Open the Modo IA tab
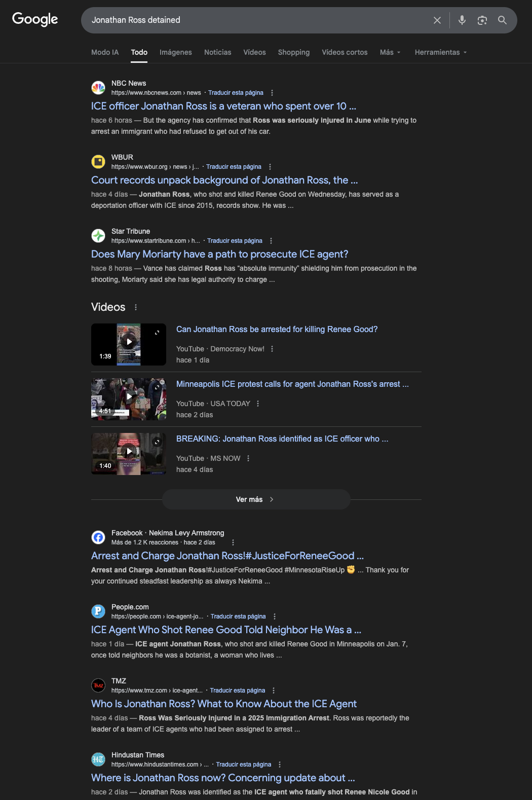The height and width of the screenshot is (800, 532). [105, 52]
